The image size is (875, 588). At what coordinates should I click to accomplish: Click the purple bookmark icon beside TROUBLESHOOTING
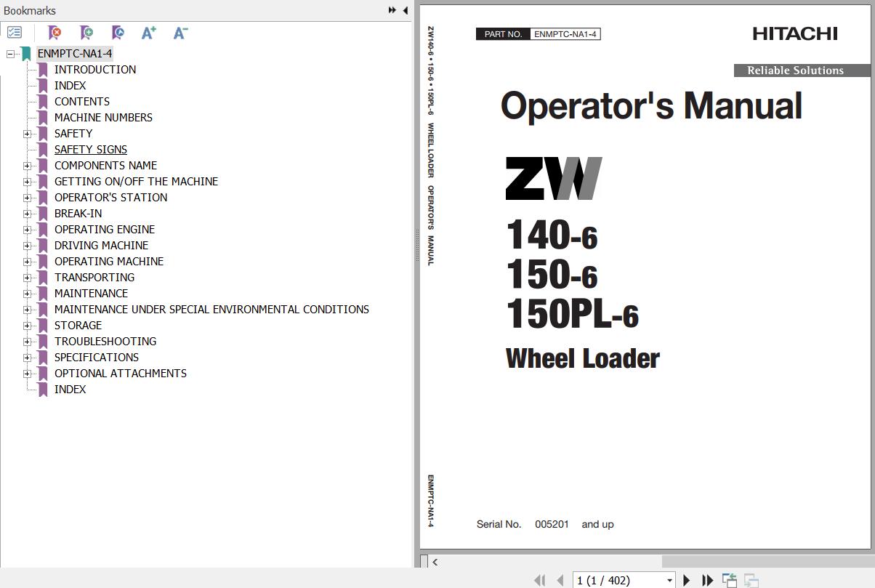coord(43,342)
